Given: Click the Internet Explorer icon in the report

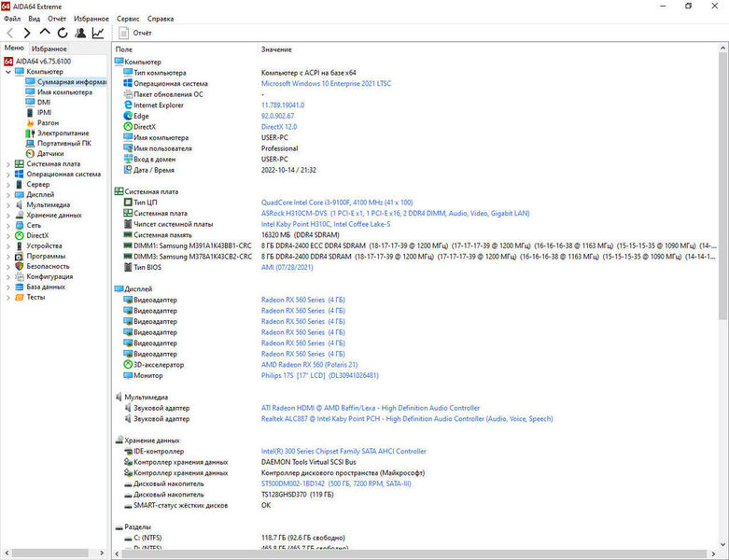Looking at the screenshot, I should (x=128, y=105).
